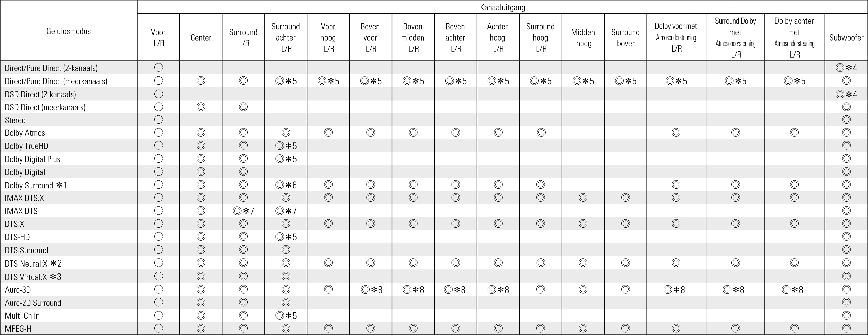
Task: Click the Subwoofer ✻4 symbol for DSD Direct (2-kanaals)
Action: pos(846,94)
